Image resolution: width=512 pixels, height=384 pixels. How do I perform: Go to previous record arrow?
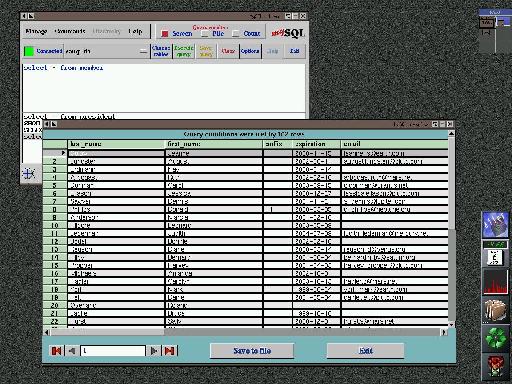coord(72,351)
